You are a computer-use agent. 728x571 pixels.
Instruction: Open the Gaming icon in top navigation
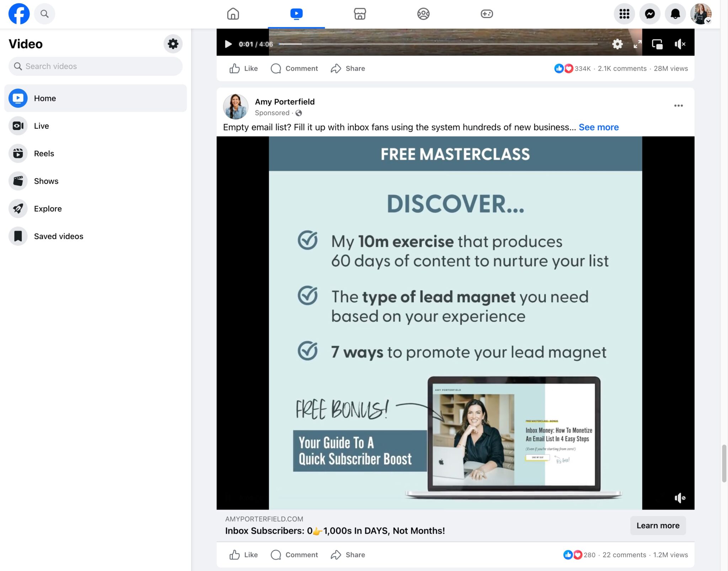tap(487, 14)
